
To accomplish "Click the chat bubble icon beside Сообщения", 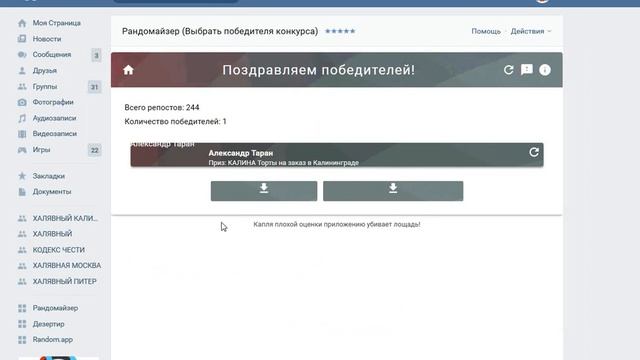I will coord(22,55).
